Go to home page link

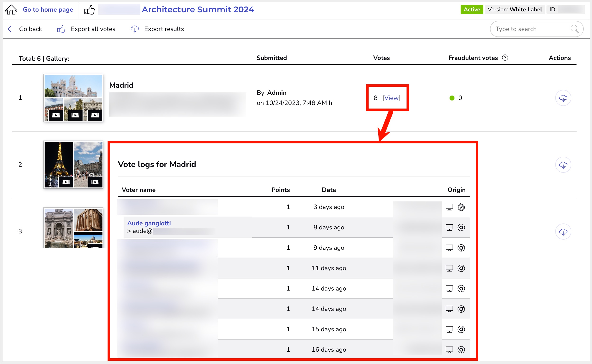[x=48, y=10]
